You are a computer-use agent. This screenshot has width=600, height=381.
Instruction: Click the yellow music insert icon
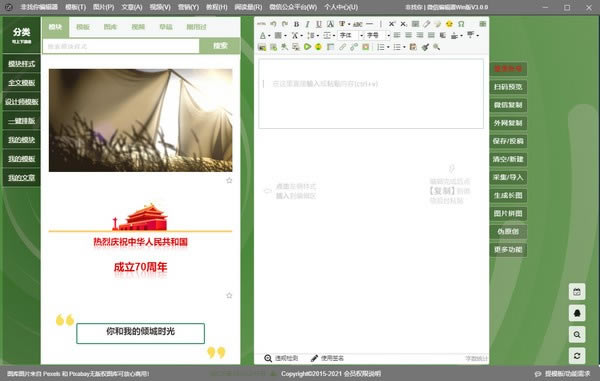(x=318, y=47)
